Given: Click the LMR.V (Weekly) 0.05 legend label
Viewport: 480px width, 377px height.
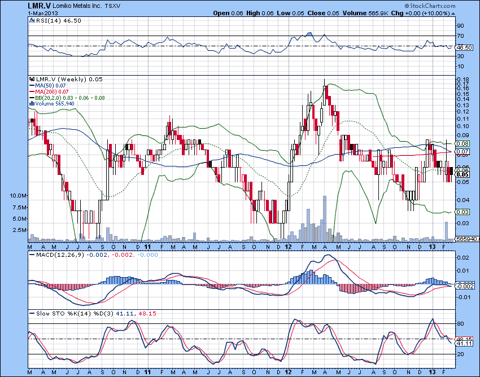Looking at the screenshot, I should pos(69,79).
